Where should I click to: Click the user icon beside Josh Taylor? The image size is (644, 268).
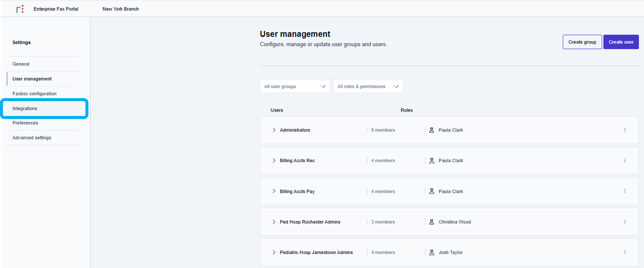[432, 252]
